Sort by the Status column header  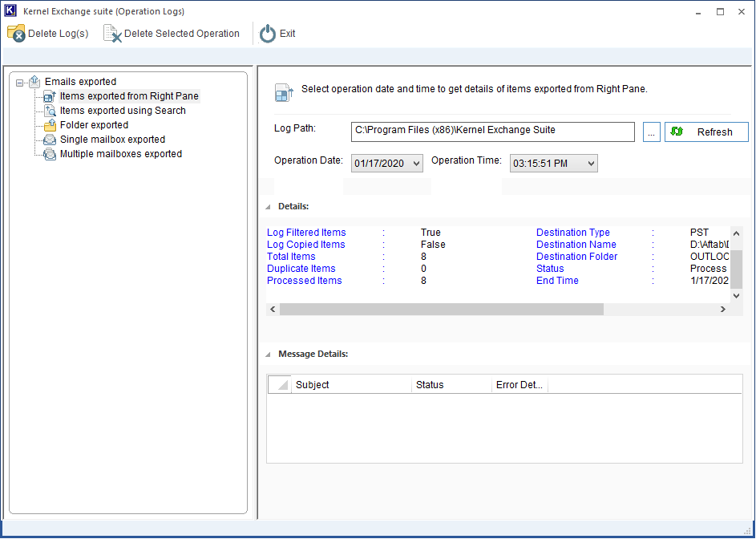[451, 385]
